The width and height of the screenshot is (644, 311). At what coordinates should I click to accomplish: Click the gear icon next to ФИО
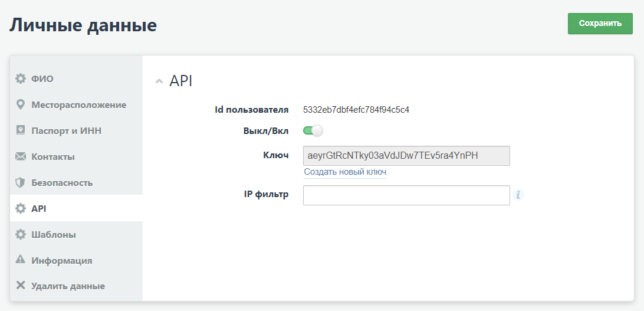21,78
